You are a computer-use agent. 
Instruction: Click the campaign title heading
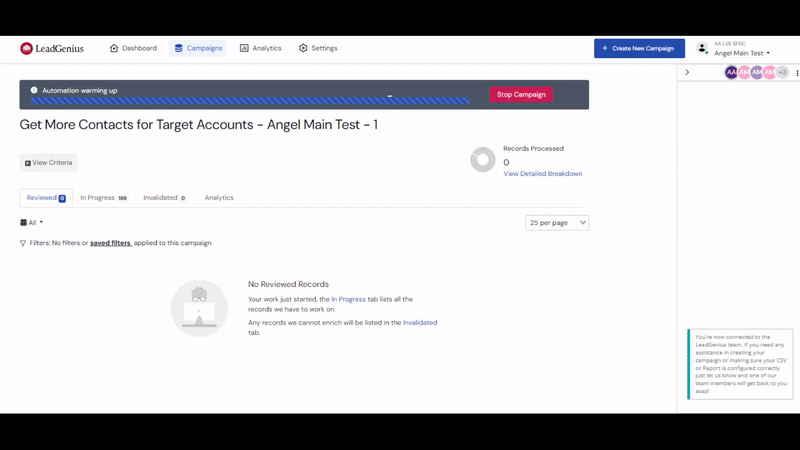[x=198, y=124]
